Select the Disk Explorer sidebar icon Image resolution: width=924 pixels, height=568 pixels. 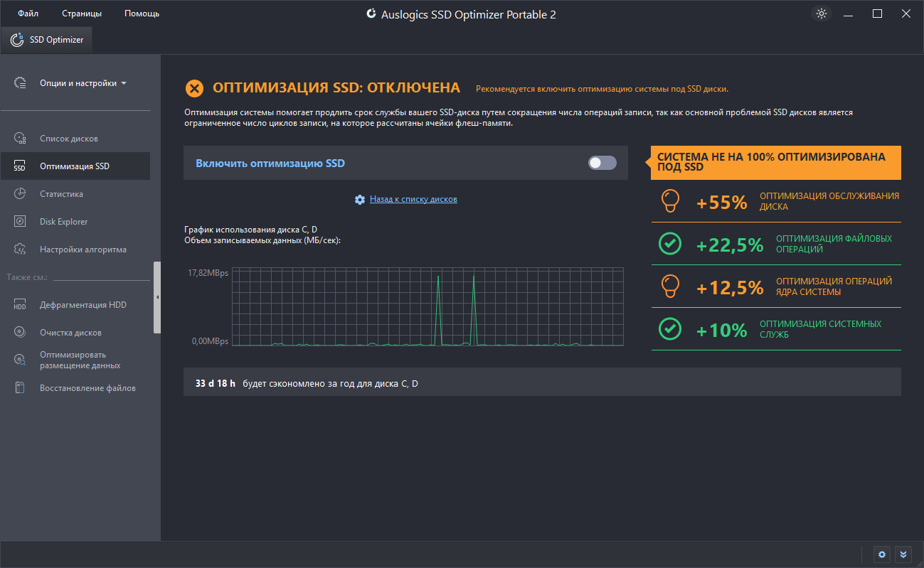20,222
